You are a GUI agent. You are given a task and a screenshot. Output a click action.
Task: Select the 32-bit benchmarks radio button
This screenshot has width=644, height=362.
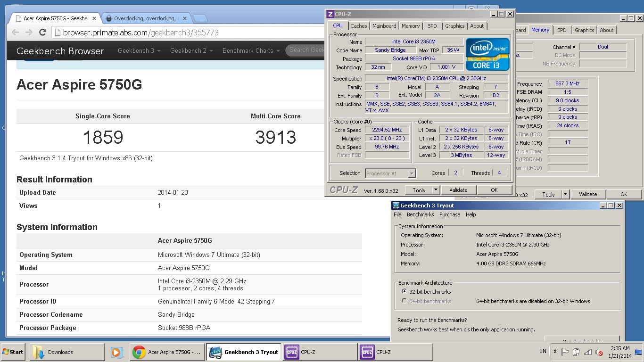coord(404,292)
